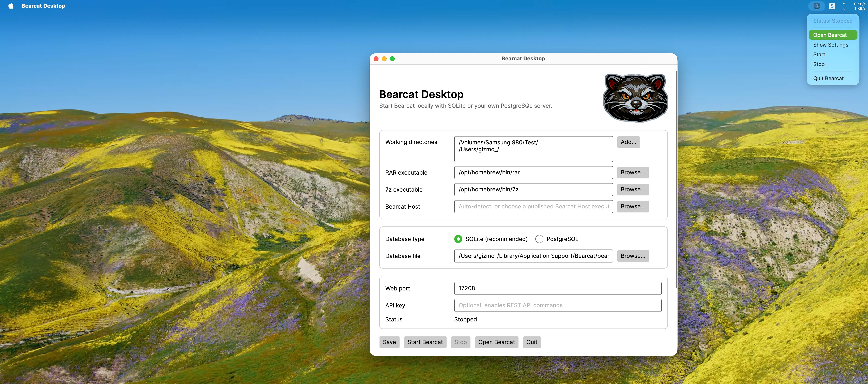Add a working directory
The image size is (868, 384).
point(629,142)
